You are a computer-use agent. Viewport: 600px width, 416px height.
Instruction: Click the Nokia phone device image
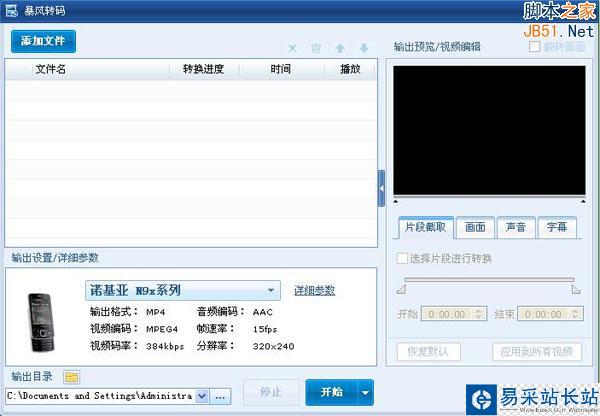41,322
